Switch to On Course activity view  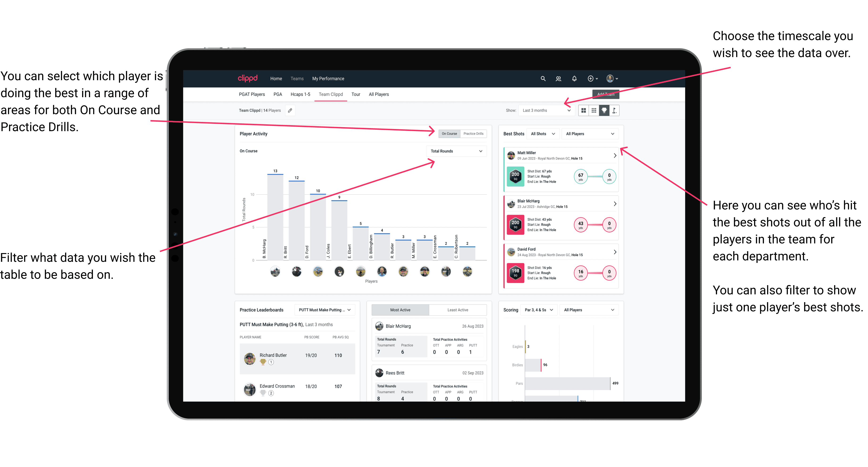[450, 134]
